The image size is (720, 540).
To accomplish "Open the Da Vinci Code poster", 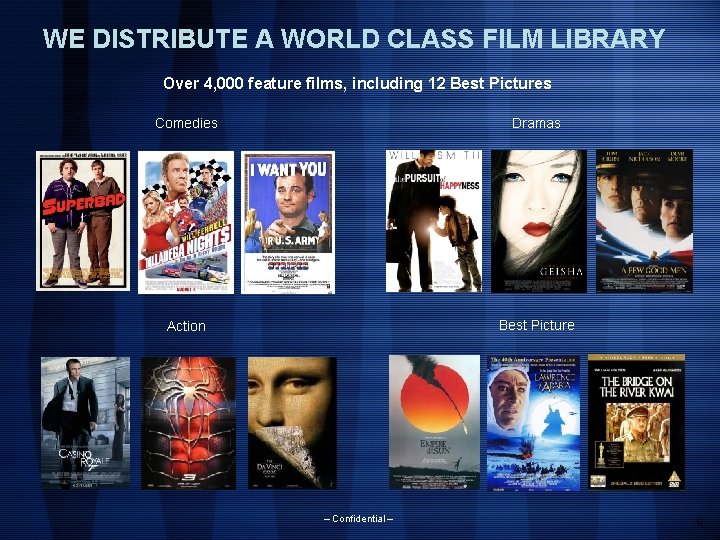I will (x=292, y=423).
